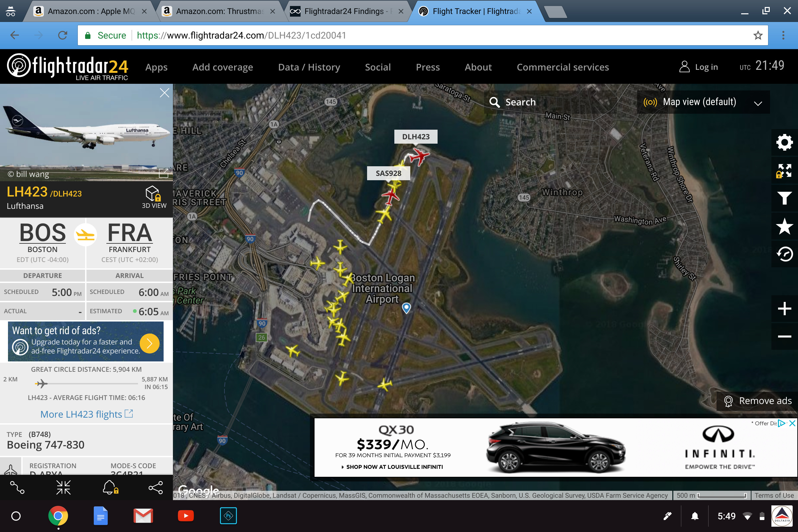This screenshot has height=532, width=798.
Task: Open the Data / History menu
Action: point(309,67)
